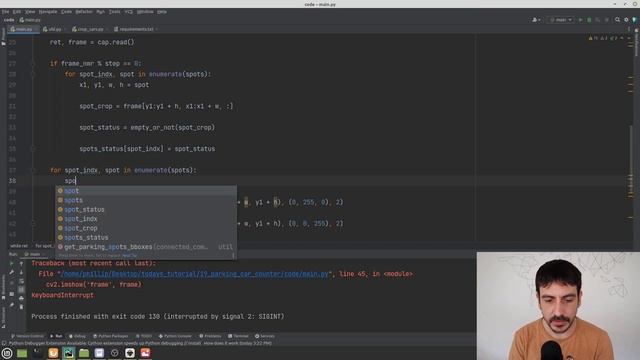The image size is (640, 360).
Task: Open the Refactor menu
Action: point(84,11)
